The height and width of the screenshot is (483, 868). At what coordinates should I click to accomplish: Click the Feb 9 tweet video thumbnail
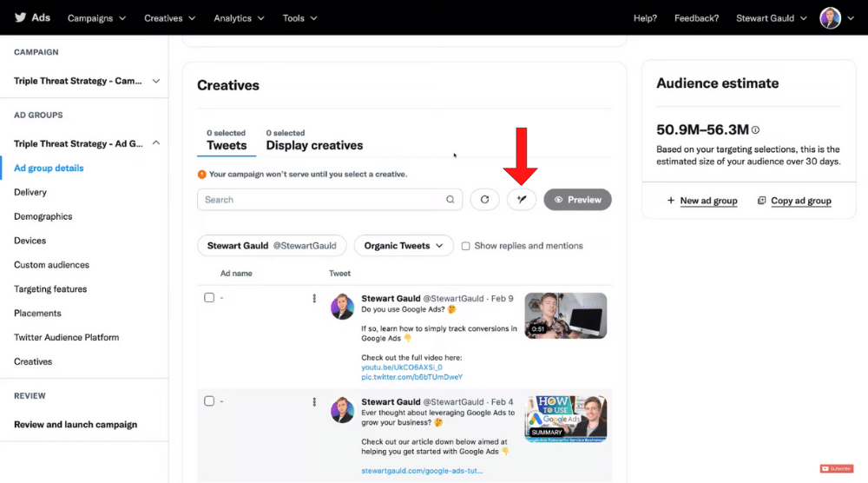coord(565,315)
